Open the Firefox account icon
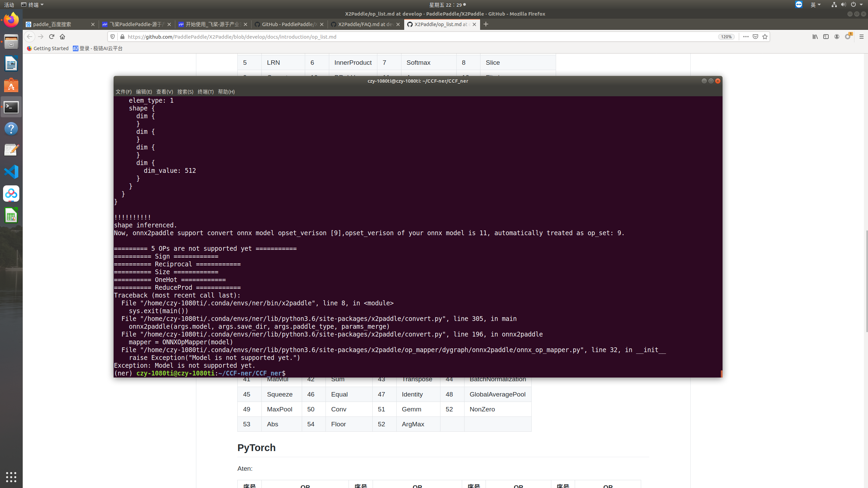Screen dimensions: 868x488 pyautogui.click(x=837, y=37)
